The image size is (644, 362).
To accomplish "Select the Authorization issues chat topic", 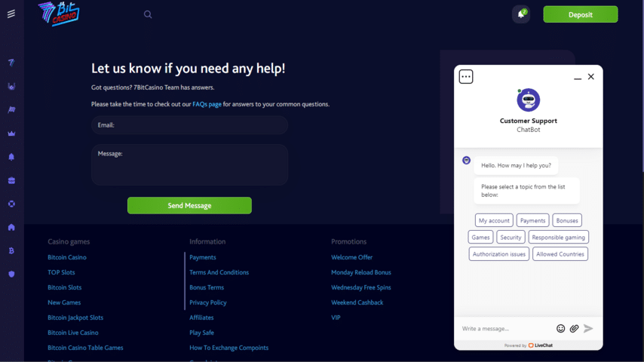I will 498,254.
